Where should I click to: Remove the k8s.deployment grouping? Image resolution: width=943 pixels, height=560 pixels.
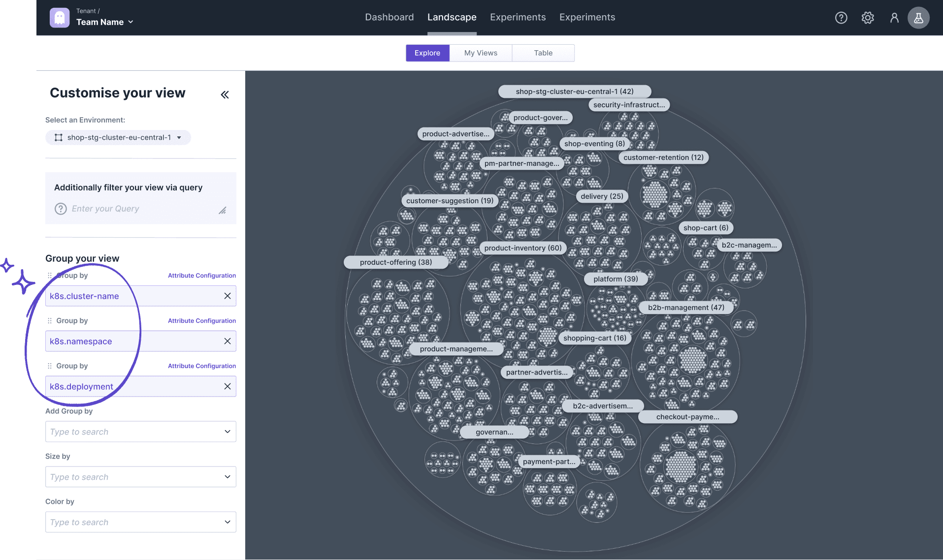[228, 386]
